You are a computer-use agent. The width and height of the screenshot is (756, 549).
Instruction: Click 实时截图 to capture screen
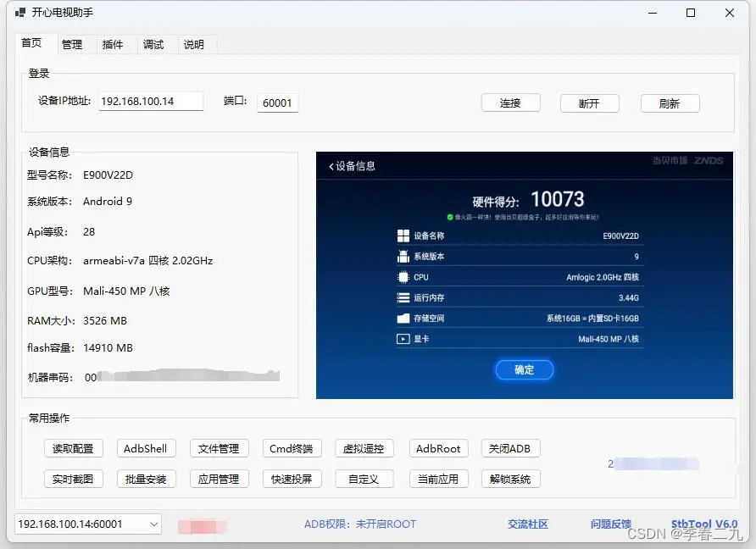[73, 478]
